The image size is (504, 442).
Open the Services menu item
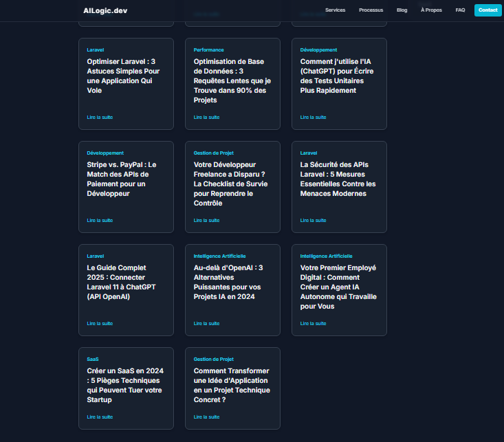click(335, 10)
